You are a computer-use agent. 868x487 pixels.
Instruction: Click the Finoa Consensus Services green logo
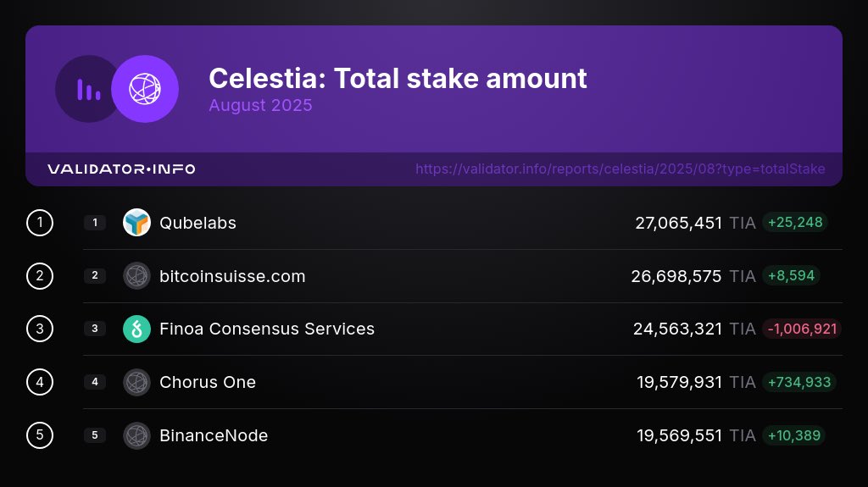pos(136,329)
